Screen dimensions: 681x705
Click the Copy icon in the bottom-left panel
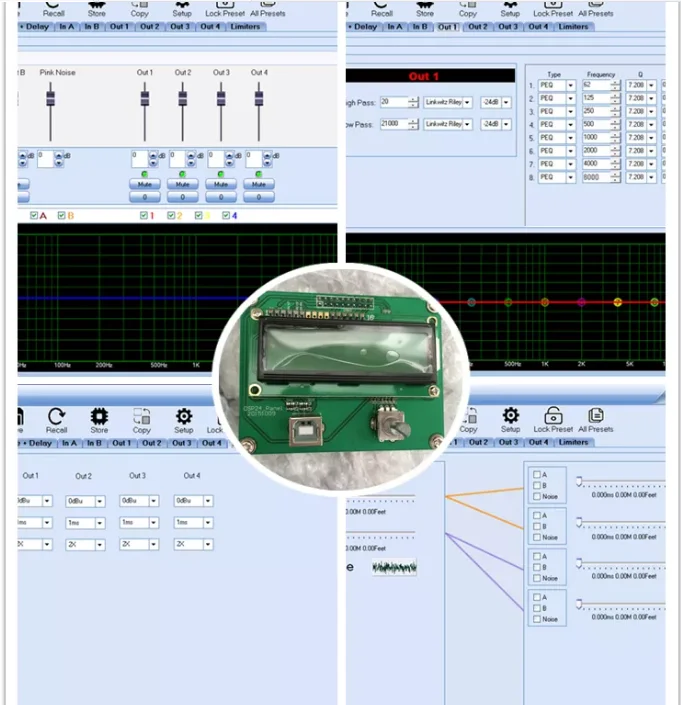[141, 416]
